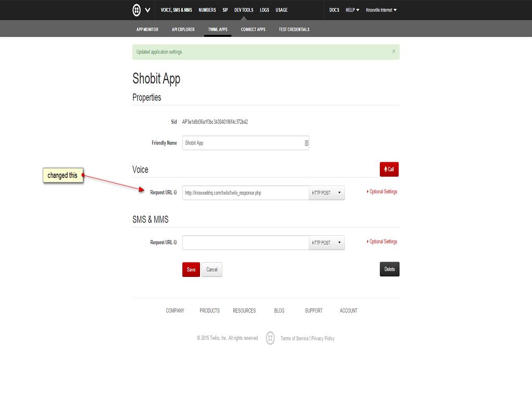Switch to the TwiML Apps tab
Screen dimensions: 532x399
tap(218, 30)
